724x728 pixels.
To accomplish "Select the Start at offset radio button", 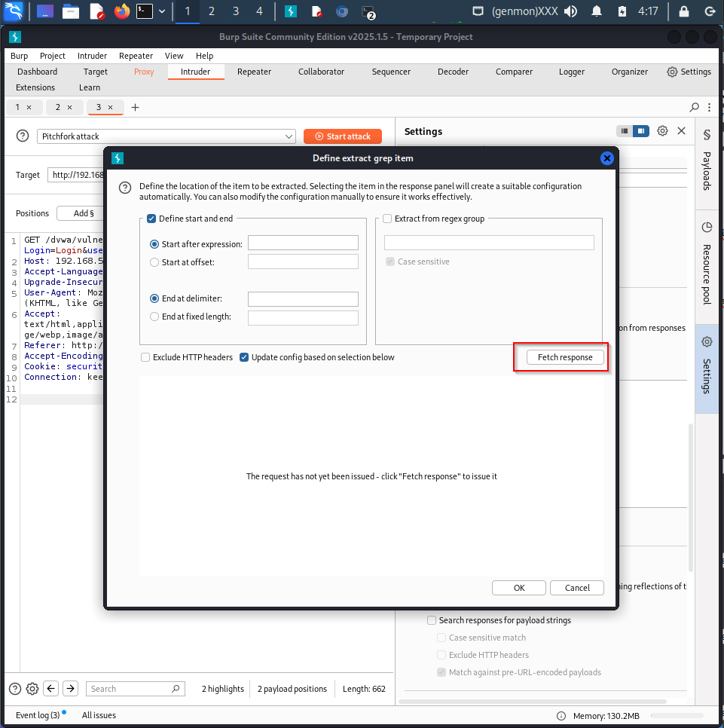I will tap(154, 262).
